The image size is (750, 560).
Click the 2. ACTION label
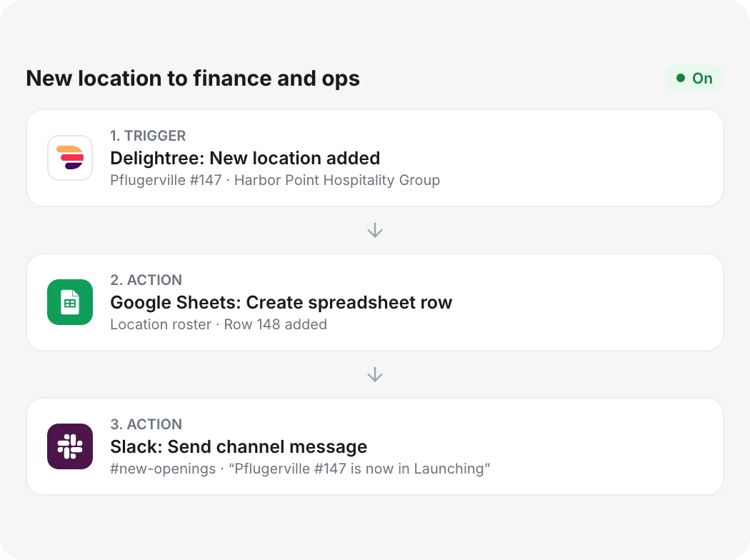pyautogui.click(x=146, y=280)
